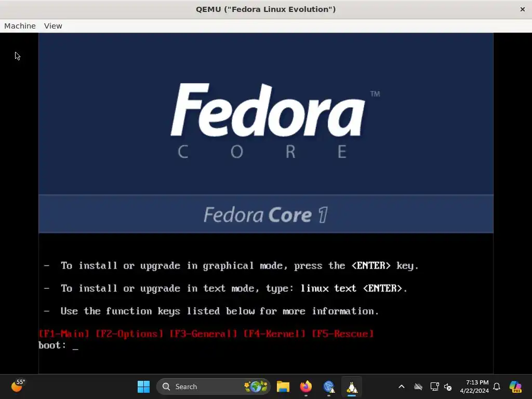Show hidden system tray icons
Viewport: 532px width, 399px height.
pyautogui.click(x=402, y=387)
